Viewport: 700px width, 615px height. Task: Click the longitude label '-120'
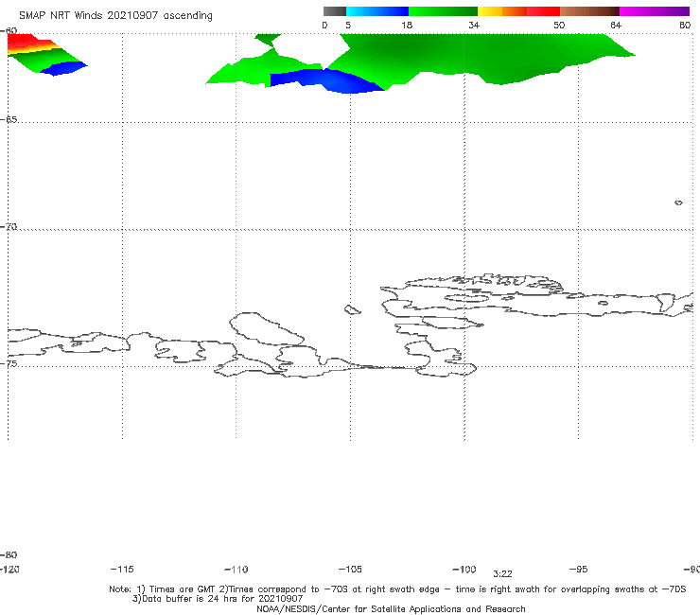[x=9, y=569]
